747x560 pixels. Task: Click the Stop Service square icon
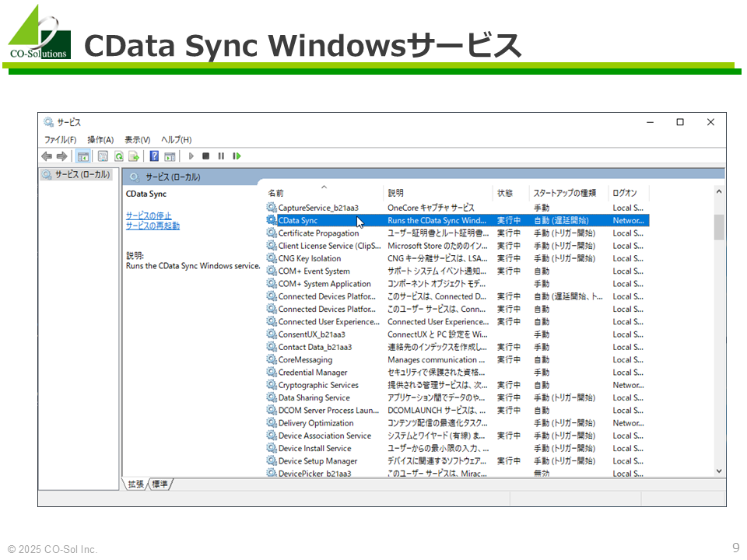click(205, 156)
